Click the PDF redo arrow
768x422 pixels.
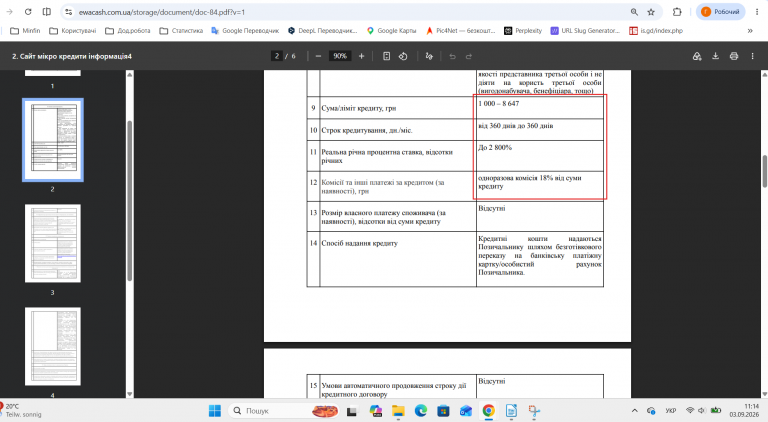tap(469, 56)
